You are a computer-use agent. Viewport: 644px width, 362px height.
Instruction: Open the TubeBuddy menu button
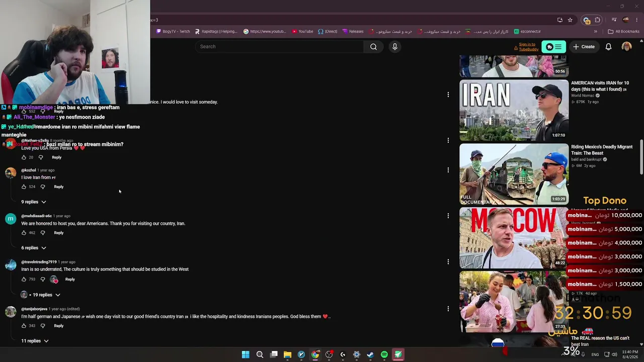553,47
